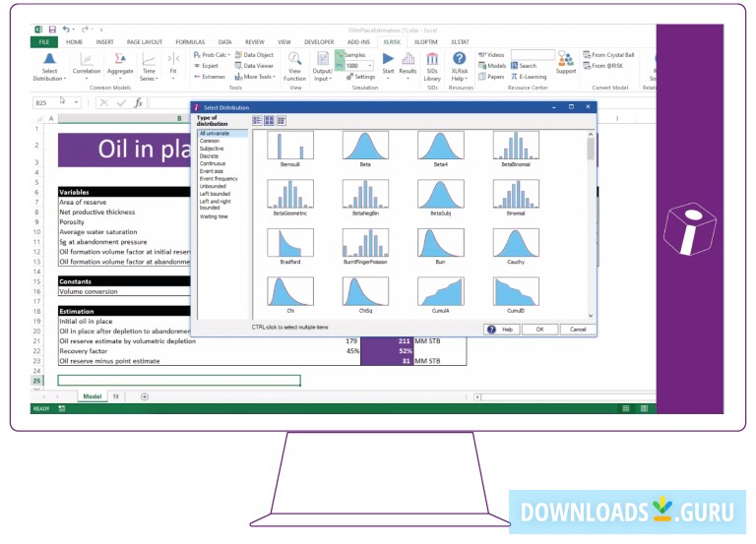Select the Waiting time distribution type

point(214,216)
